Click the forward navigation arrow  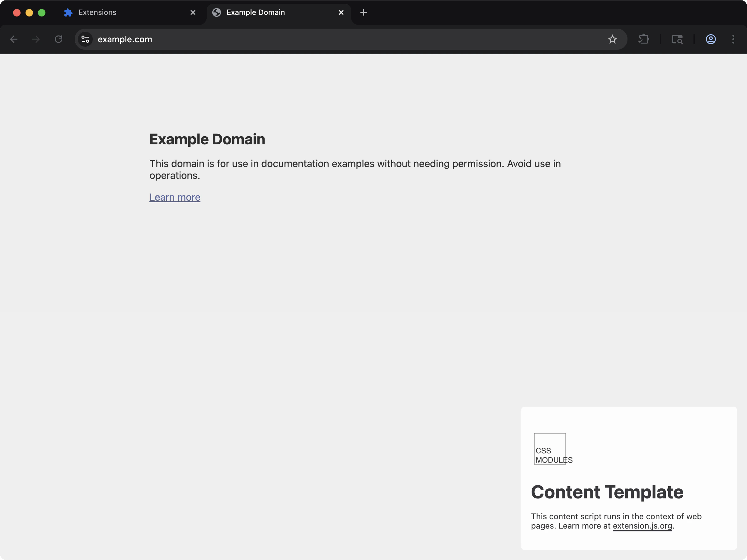35,39
